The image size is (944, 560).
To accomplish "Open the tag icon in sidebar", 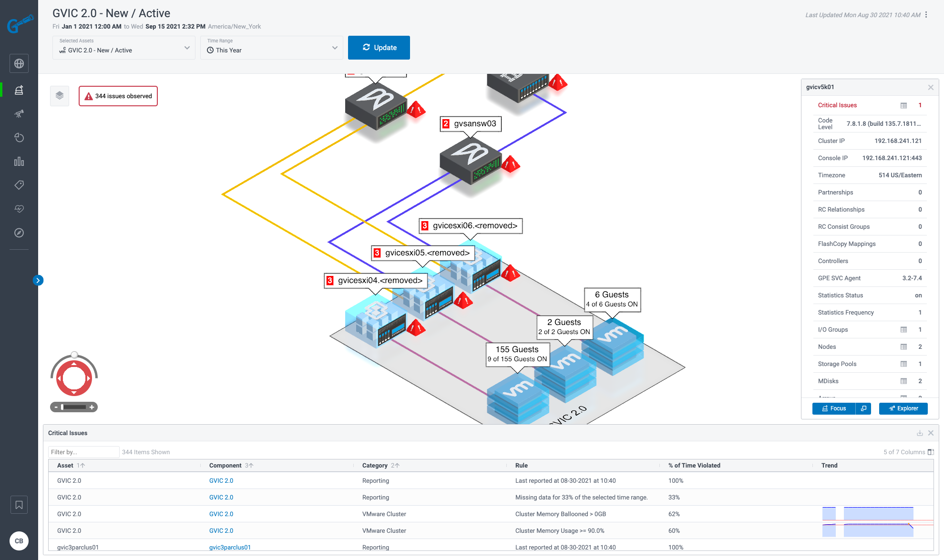I will [19, 185].
